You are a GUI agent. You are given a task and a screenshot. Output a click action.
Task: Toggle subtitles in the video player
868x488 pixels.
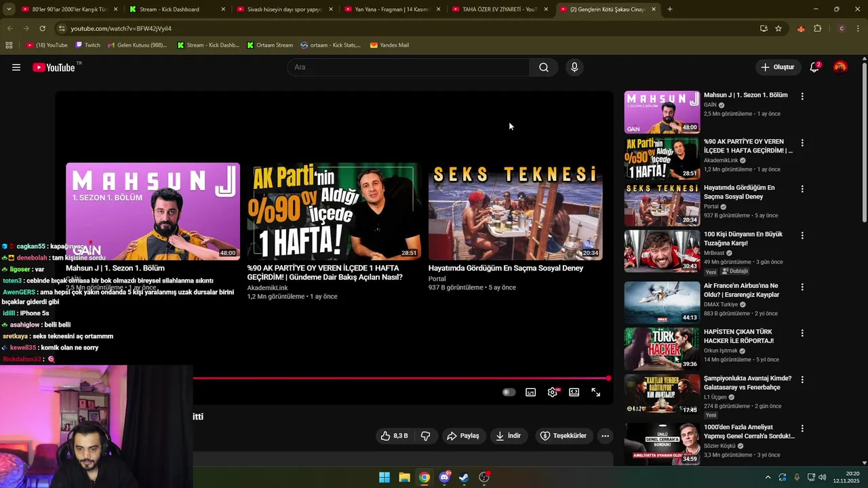click(531, 392)
